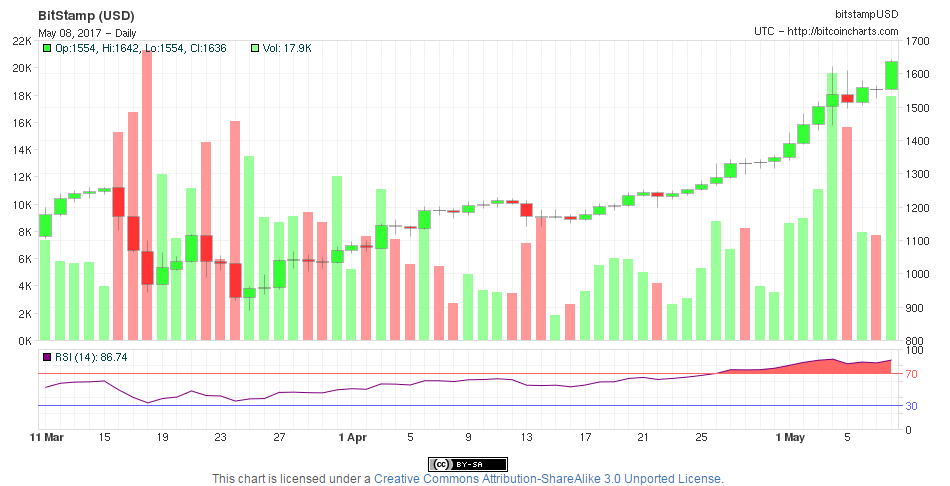Viewport: 950px width, 486px height.
Task: Click the 1400 price axis label
Action: pyautogui.click(x=917, y=141)
